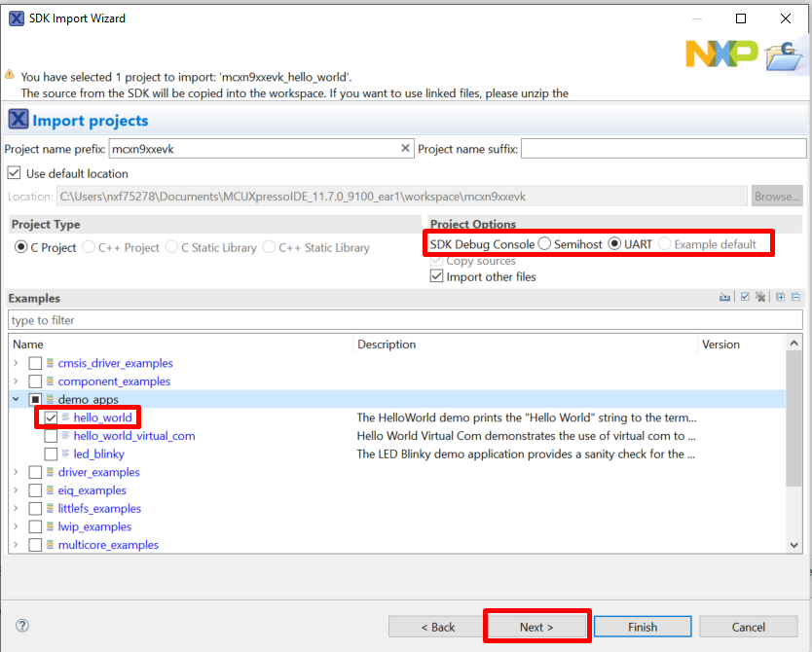Click the deselect all examples X icon
Viewport: 812px width, 652px height.
coord(758,298)
